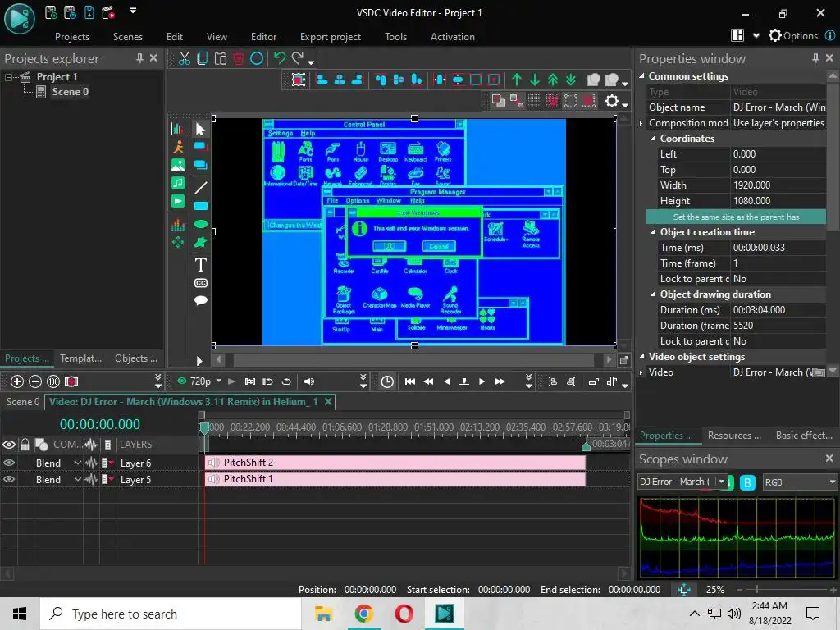Open the Tools menu
Image resolution: width=840 pixels, height=630 pixels.
point(396,36)
